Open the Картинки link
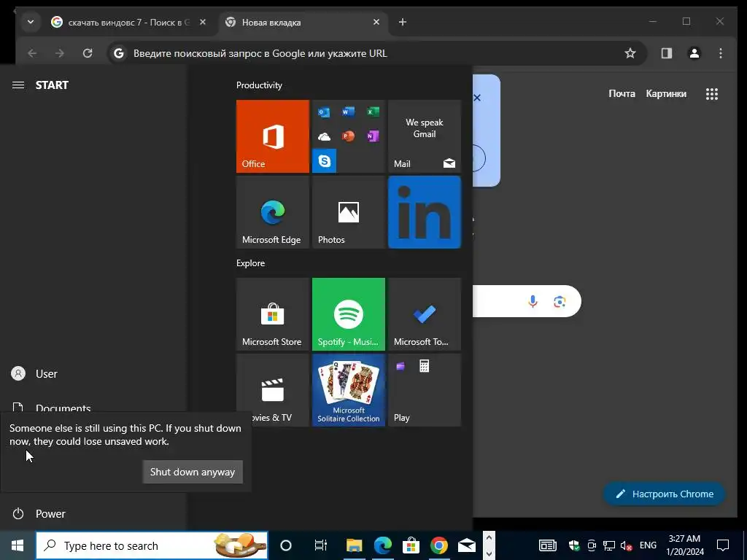Image resolution: width=747 pixels, height=560 pixels. coord(666,94)
